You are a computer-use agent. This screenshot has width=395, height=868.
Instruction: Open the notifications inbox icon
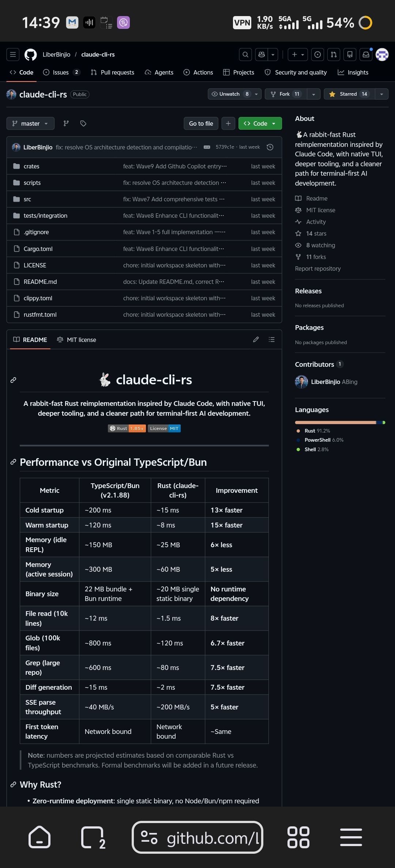tap(366, 54)
